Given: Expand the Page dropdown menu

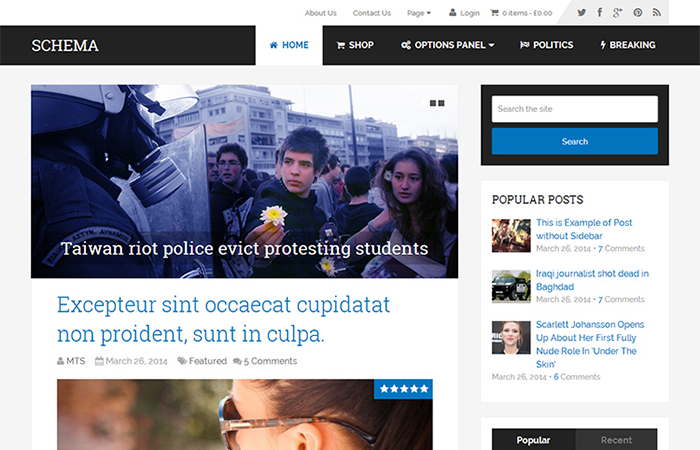Looking at the screenshot, I should (x=419, y=13).
